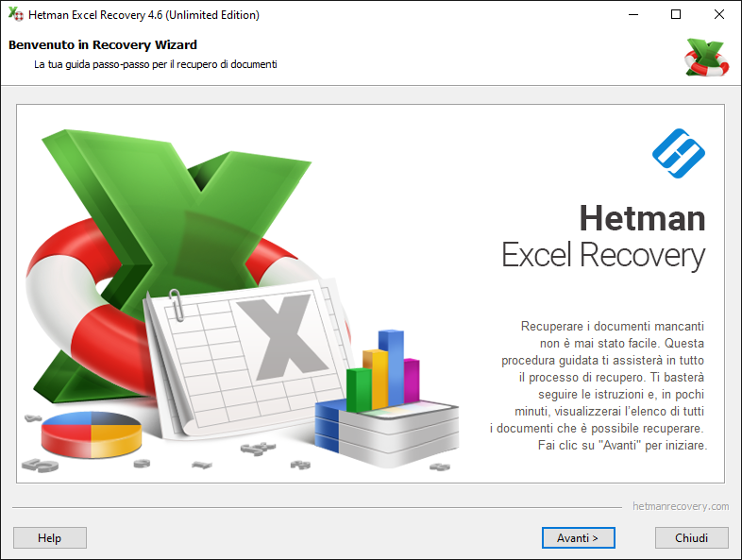Minimize the Hetman Excel Recovery window
742x560 pixels.
click(633, 15)
